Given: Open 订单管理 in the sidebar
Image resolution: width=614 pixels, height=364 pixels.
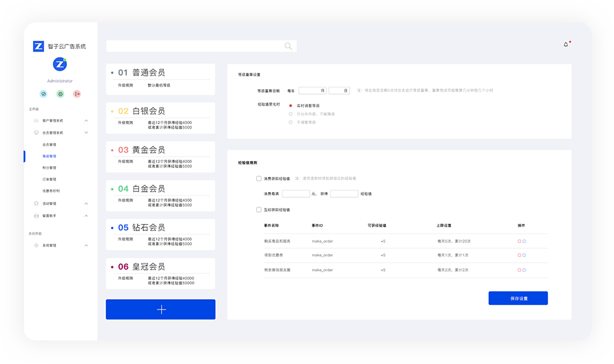Looking at the screenshot, I should 49,179.
